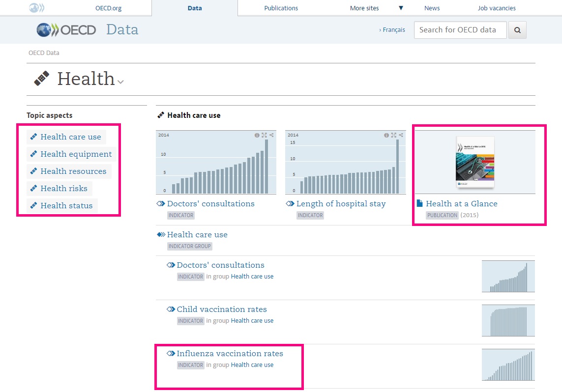Click bandage icon beside Health resources
The height and width of the screenshot is (392, 562).
[x=34, y=171]
